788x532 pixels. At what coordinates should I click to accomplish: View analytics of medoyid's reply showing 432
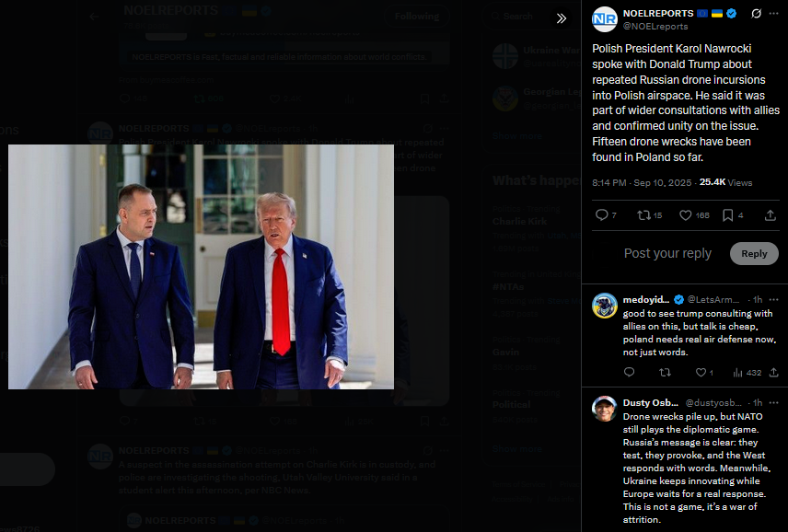(747, 373)
